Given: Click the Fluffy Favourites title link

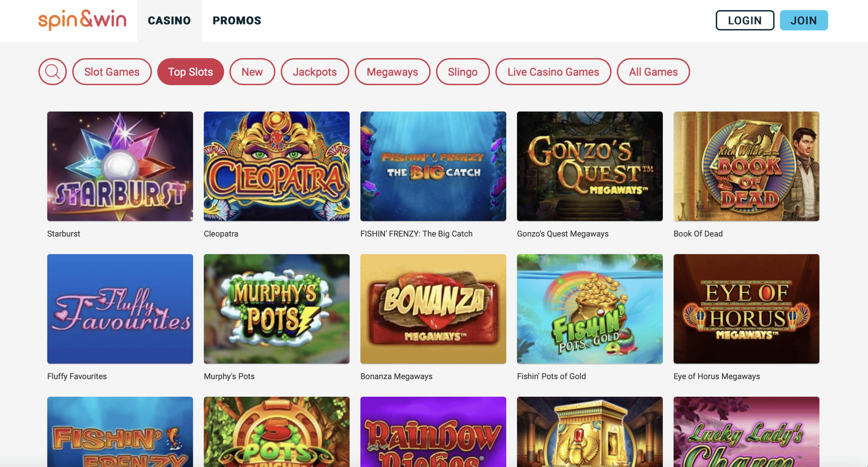Looking at the screenshot, I should point(77,376).
